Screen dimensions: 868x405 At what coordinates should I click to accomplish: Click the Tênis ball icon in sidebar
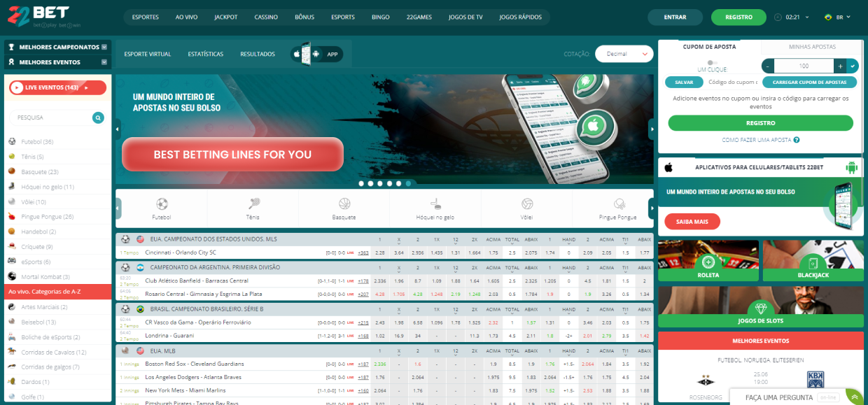click(x=12, y=157)
